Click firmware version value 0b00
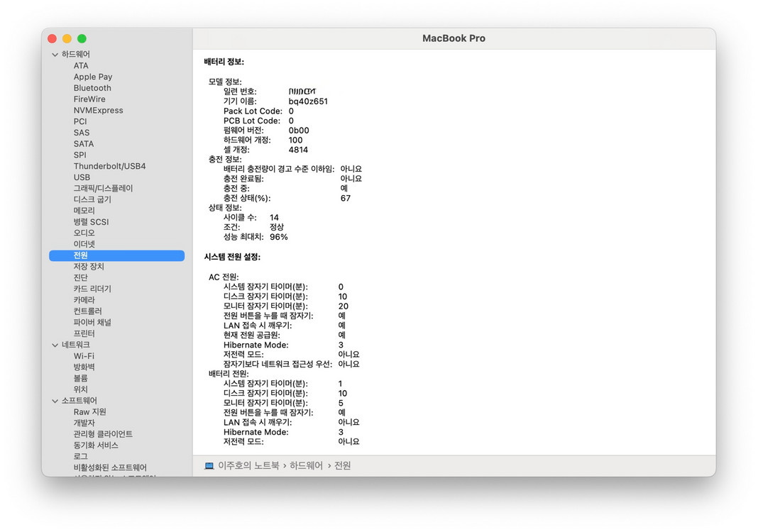This screenshot has width=758, height=532. point(299,131)
